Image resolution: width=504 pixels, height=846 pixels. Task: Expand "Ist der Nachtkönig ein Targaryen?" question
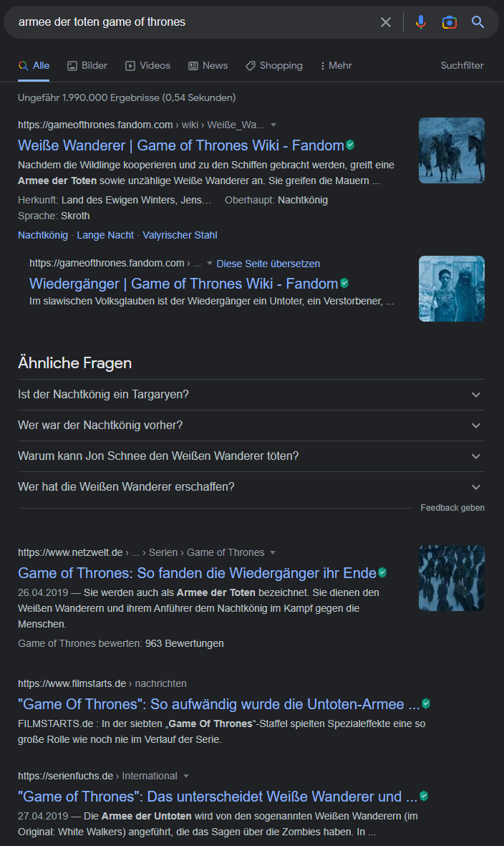pos(251,395)
